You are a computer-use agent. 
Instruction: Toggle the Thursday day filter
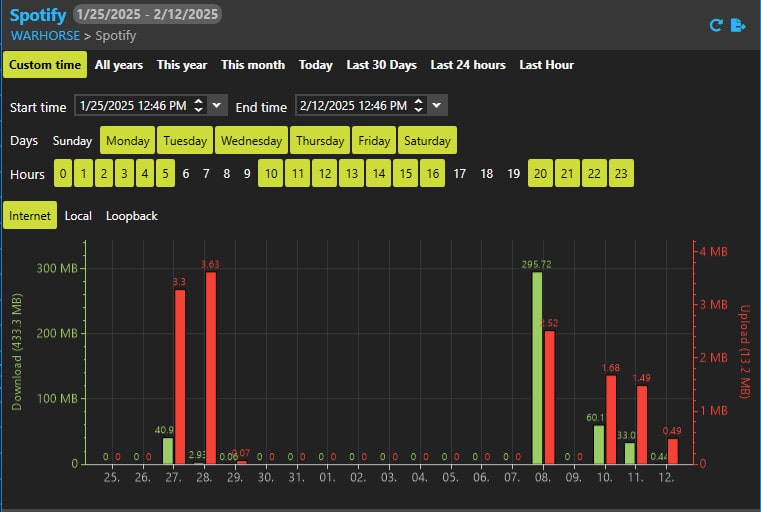(320, 140)
